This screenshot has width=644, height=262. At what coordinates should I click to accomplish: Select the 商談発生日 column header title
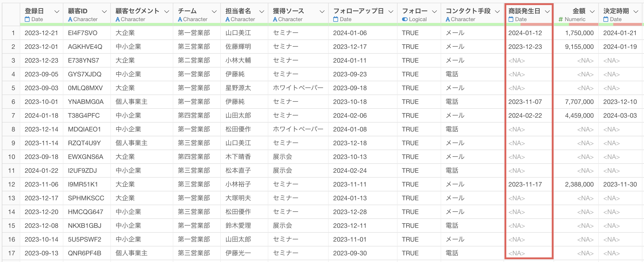524,11
